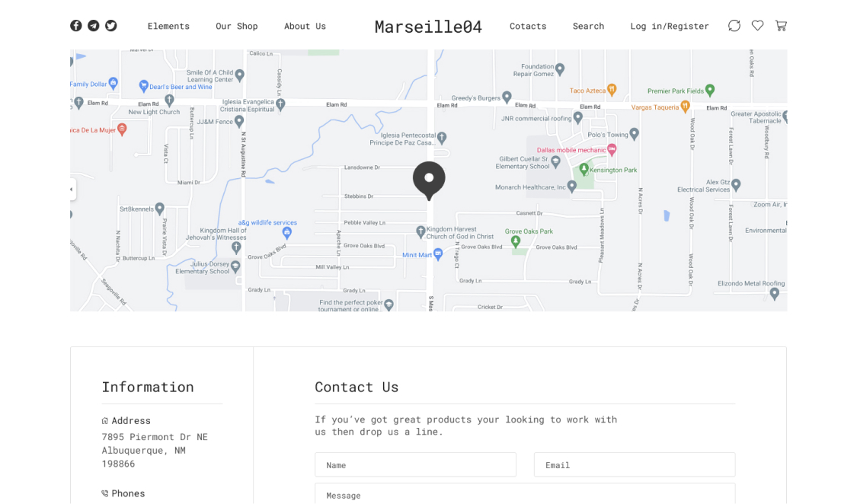Open the Twitter social icon
The image size is (857, 504).
coord(111,26)
